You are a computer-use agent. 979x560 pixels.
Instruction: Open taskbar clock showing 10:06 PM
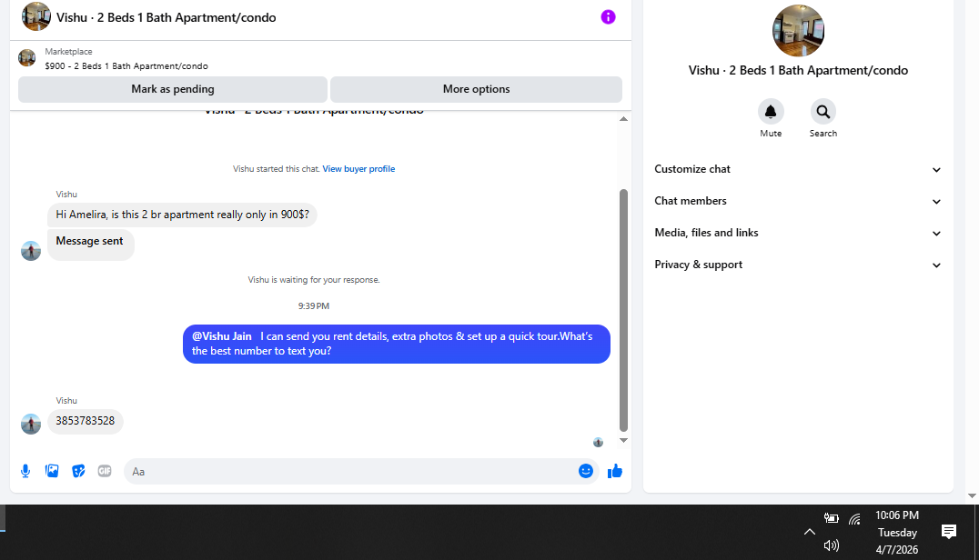coord(897,532)
